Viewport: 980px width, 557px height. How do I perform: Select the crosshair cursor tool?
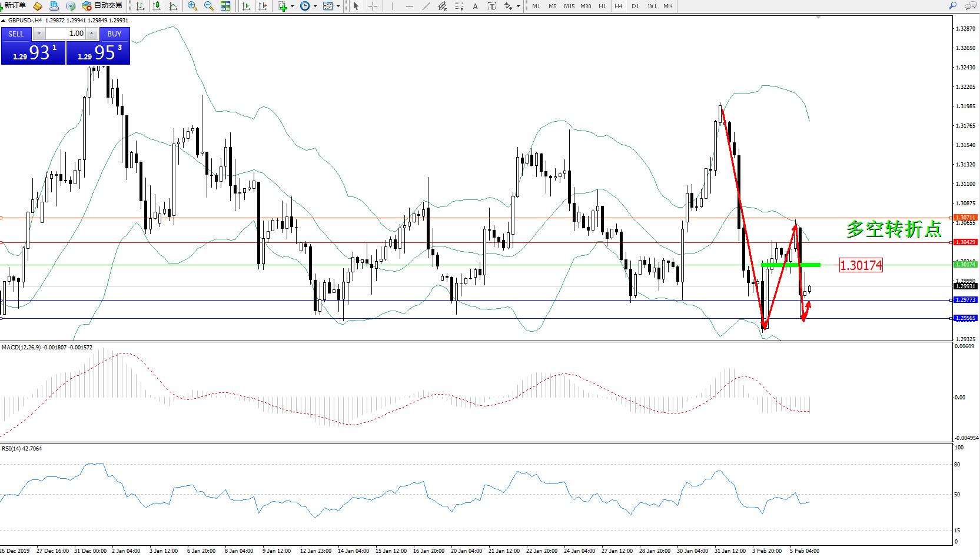[373, 6]
